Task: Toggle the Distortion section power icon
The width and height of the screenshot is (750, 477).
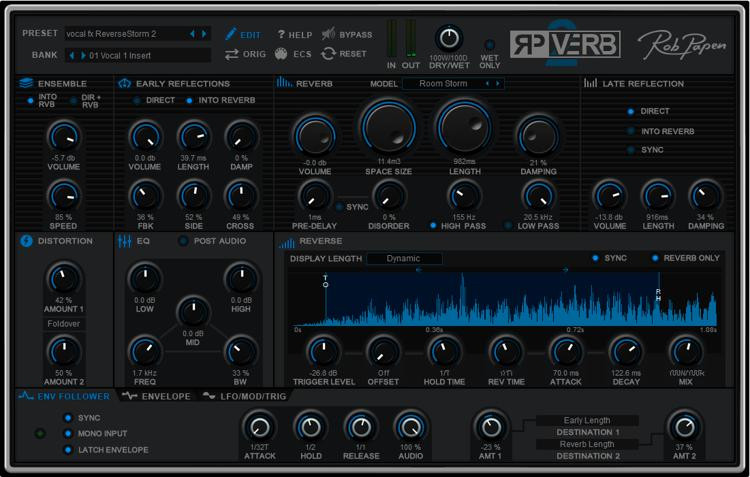Action: [x=26, y=241]
